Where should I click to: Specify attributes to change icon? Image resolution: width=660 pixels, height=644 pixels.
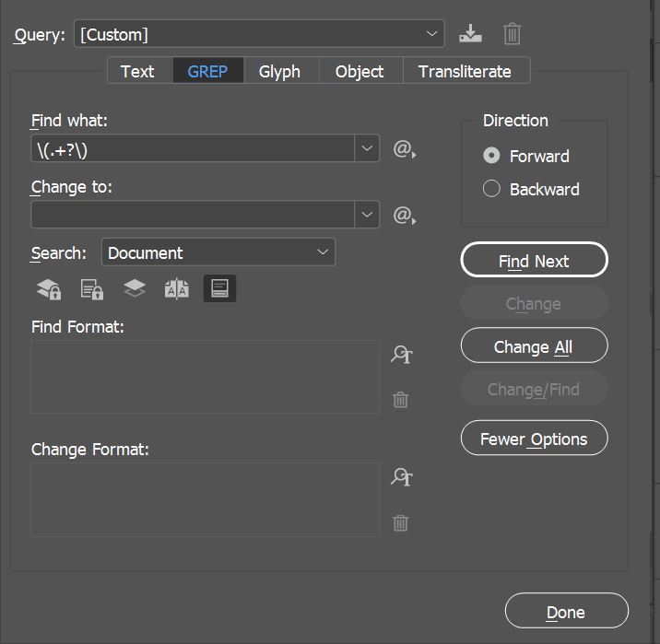401,477
